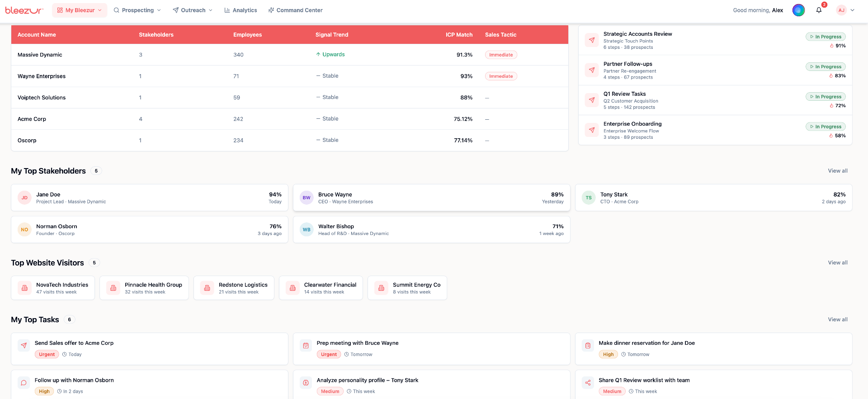
Task: Click the Partner Follow-ups send icon
Action: pyautogui.click(x=591, y=70)
